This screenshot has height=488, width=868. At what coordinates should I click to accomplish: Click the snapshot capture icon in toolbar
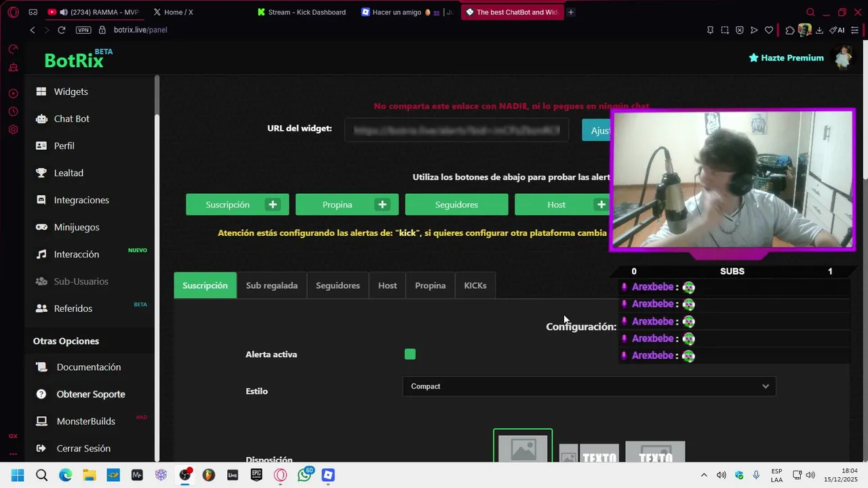pyautogui.click(x=725, y=30)
